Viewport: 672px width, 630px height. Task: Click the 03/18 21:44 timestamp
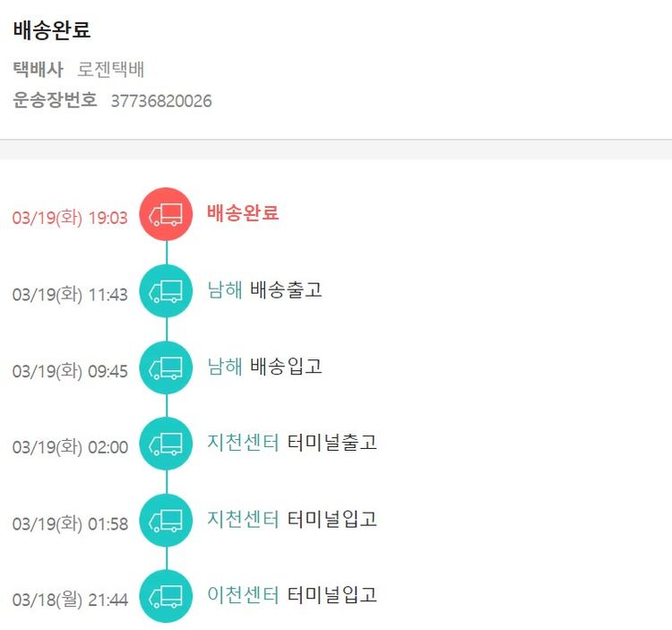[x=70, y=600]
